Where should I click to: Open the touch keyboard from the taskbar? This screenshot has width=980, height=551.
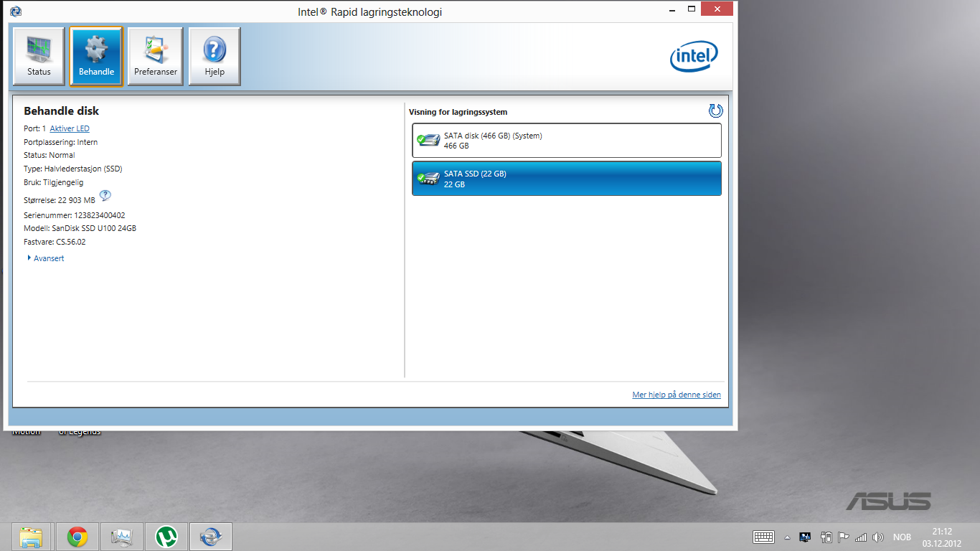(763, 537)
